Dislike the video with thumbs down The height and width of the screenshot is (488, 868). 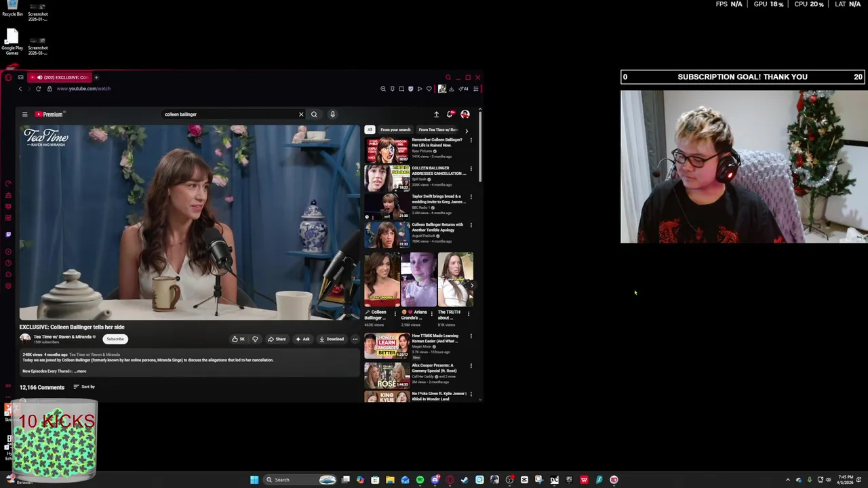click(255, 339)
